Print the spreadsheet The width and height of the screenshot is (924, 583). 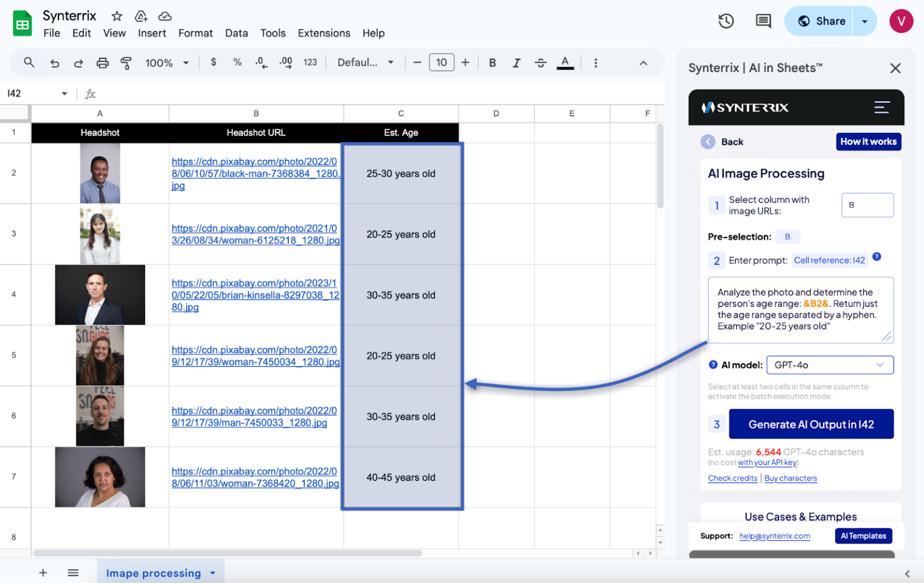click(x=102, y=62)
